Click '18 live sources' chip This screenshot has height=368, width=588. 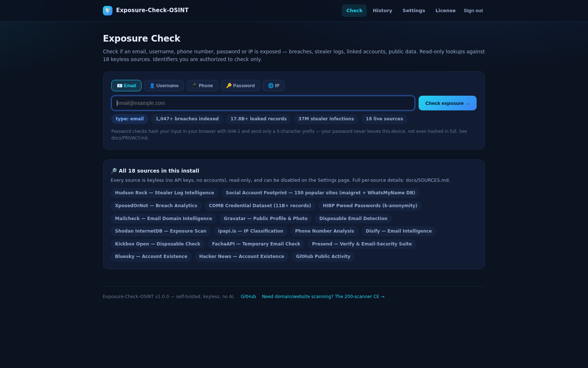pyautogui.click(x=384, y=119)
